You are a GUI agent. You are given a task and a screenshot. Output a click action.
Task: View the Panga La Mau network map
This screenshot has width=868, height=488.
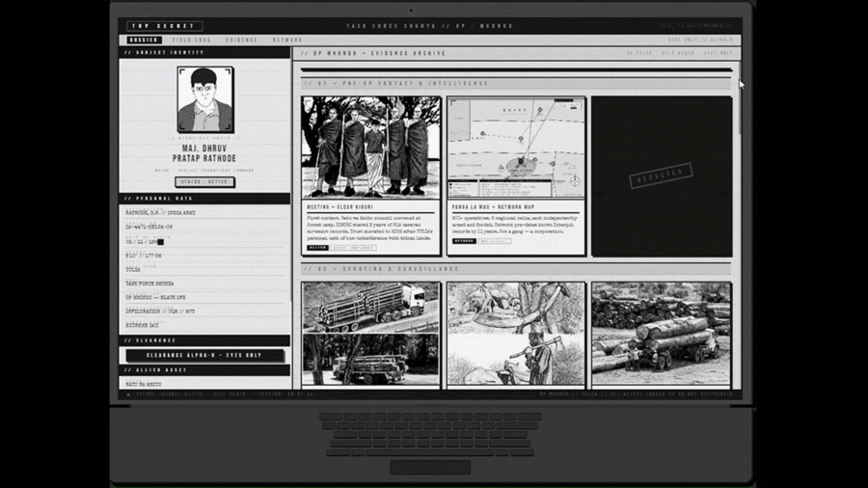516,148
